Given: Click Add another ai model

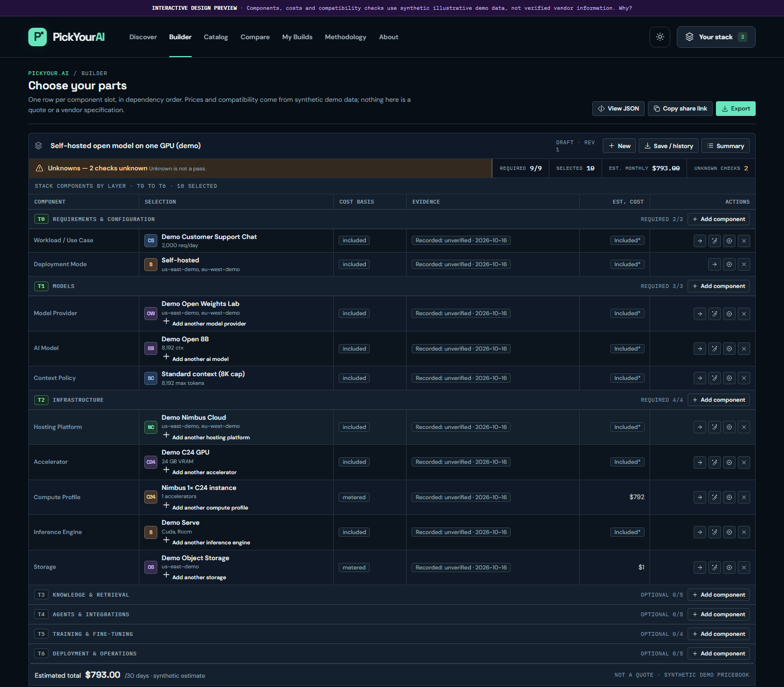Looking at the screenshot, I should pos(196,359).
